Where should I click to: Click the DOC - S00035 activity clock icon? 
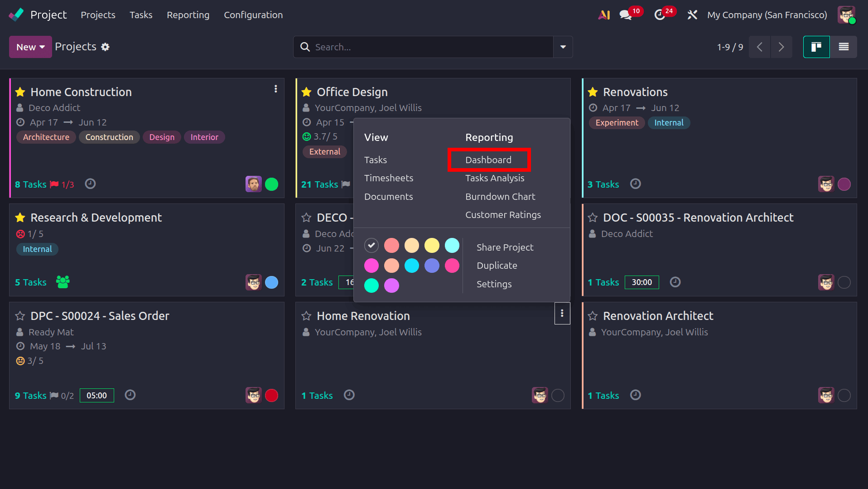tap(675, 282)
